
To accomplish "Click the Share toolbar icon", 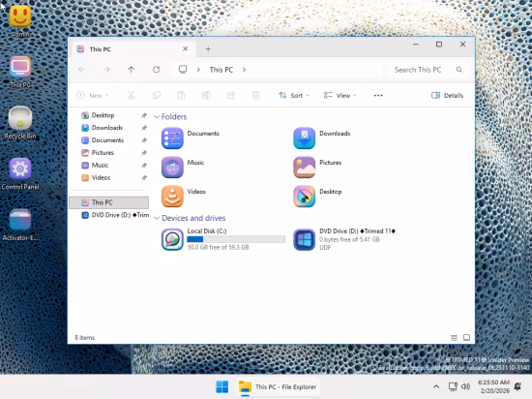I will coord(231,96).
